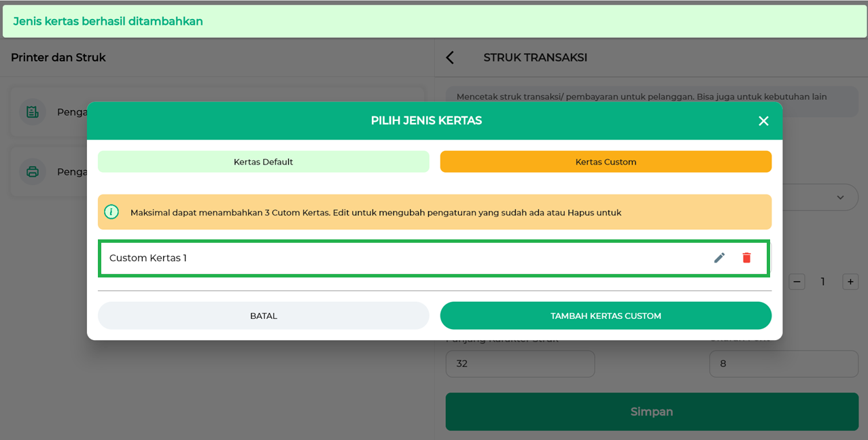The width and height of the screenshot is (868, 440).
Task: Open the receipt settings icon in sidebar
Action: pyautogui.click(x=33, y=112)
